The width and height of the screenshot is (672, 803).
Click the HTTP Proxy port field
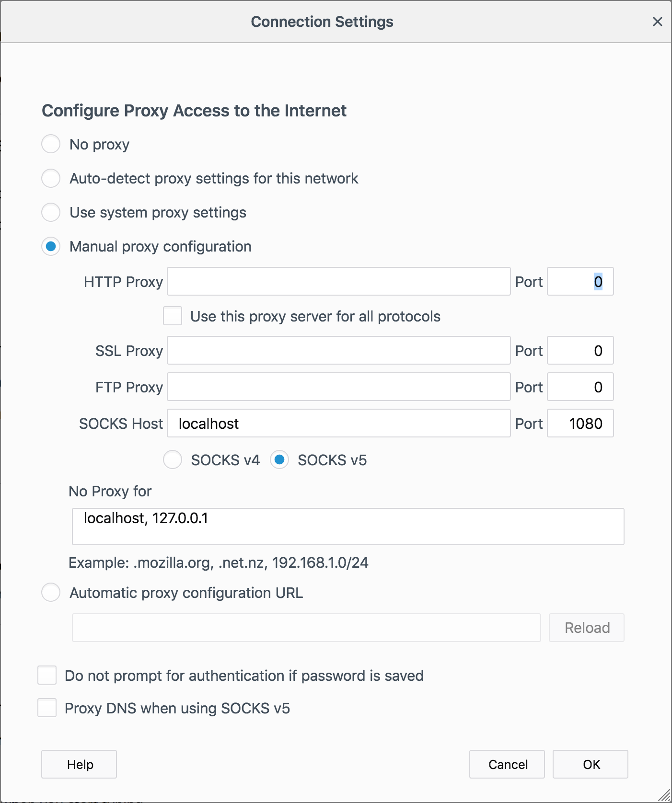coord(580,282)
